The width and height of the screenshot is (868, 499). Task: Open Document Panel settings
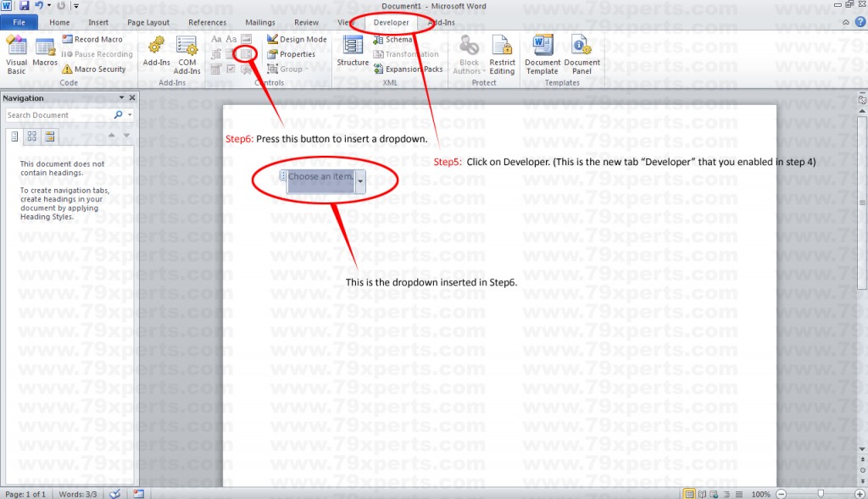point(581,55)
